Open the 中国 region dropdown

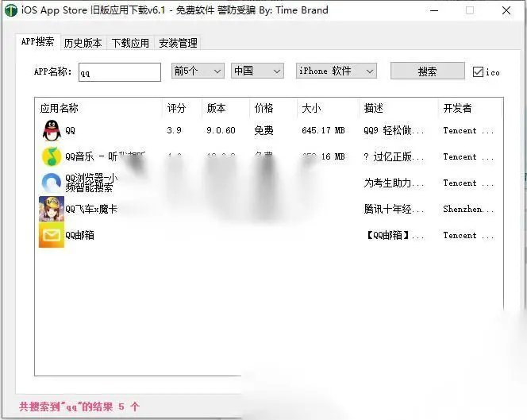click(x=257, y=71)
